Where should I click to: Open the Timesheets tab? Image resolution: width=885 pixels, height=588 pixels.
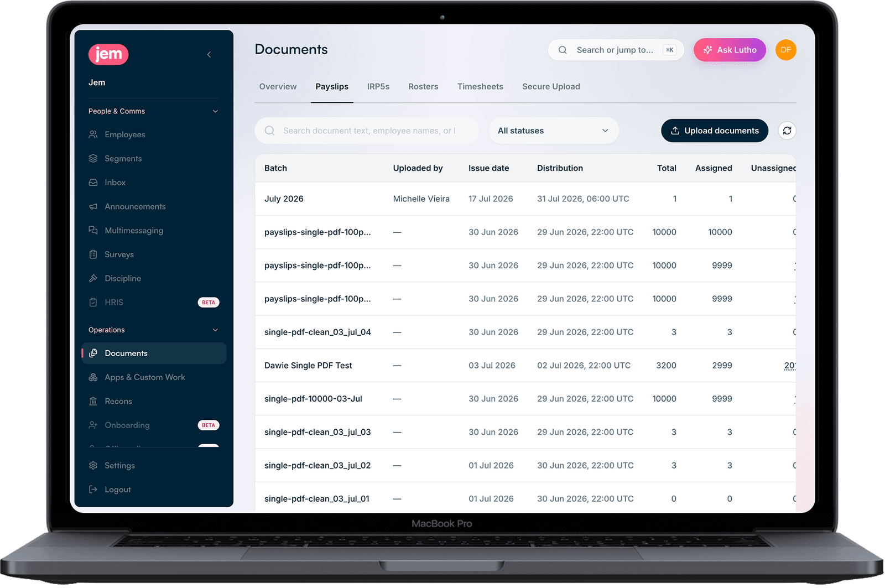click(x=480, y=86)
